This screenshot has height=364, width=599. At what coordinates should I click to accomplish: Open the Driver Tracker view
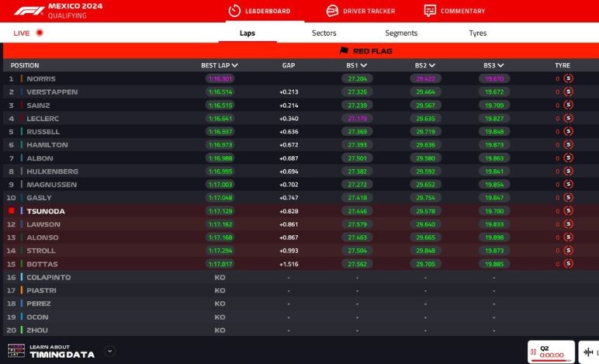360,11
